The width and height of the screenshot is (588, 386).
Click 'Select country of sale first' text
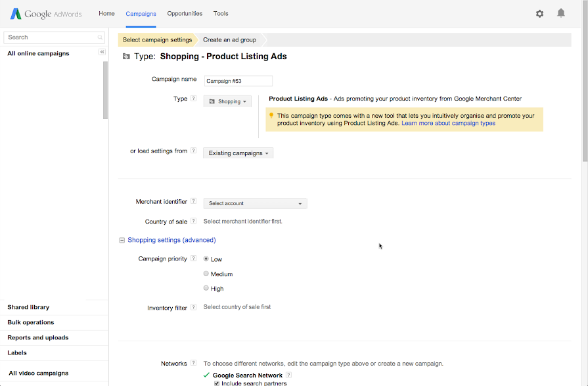point(237,307)
